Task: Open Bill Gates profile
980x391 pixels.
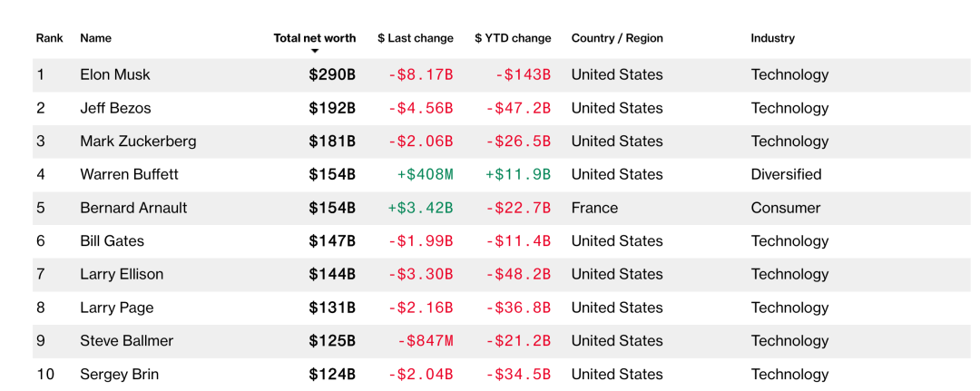Action: tap(112, 241)
